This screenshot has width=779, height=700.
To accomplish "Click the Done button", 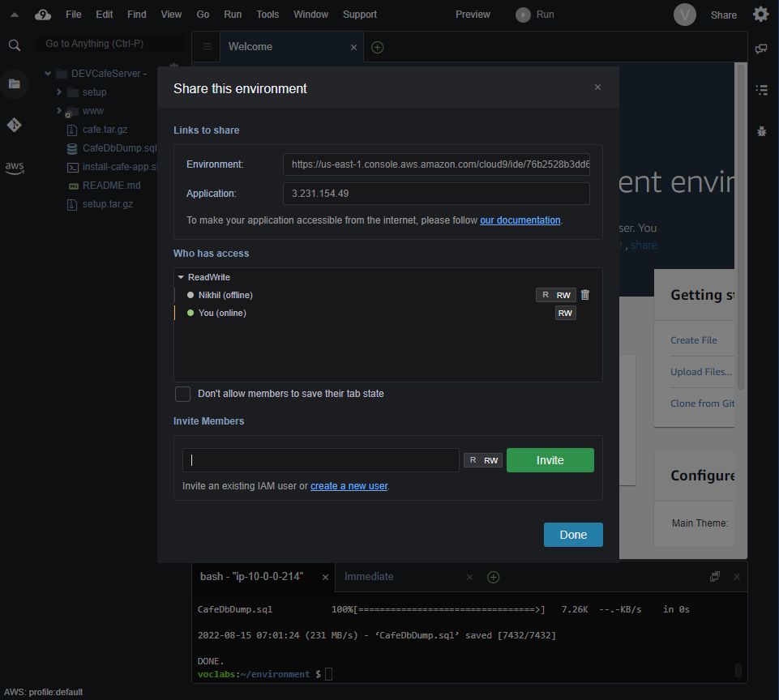I will coord(573,535).
